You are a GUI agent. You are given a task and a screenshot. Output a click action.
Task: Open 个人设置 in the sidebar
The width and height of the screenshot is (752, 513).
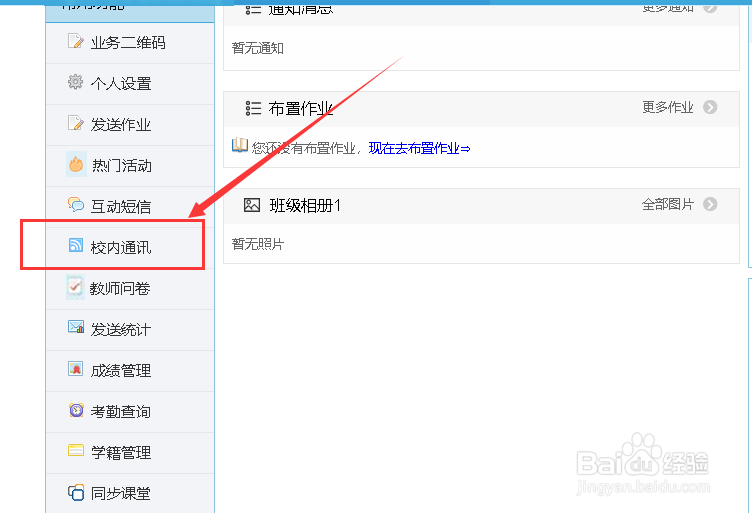(130, 84)
